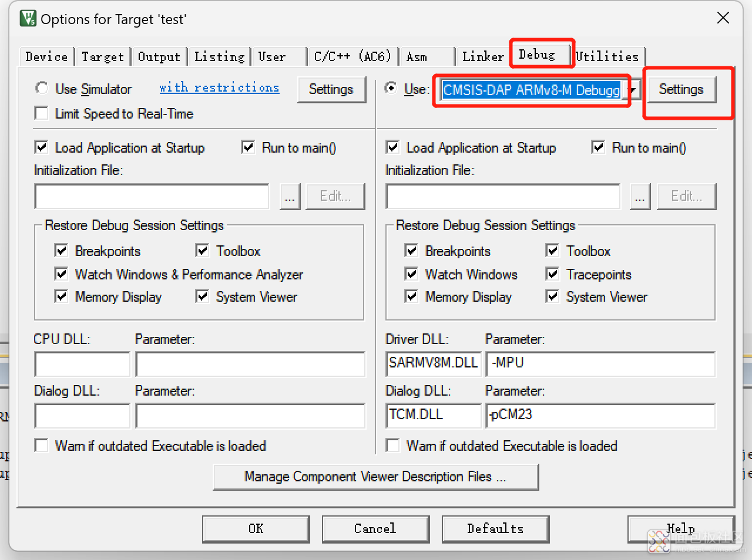Click the simulator Settings button

pyautogui.click(x=331, y=89)
